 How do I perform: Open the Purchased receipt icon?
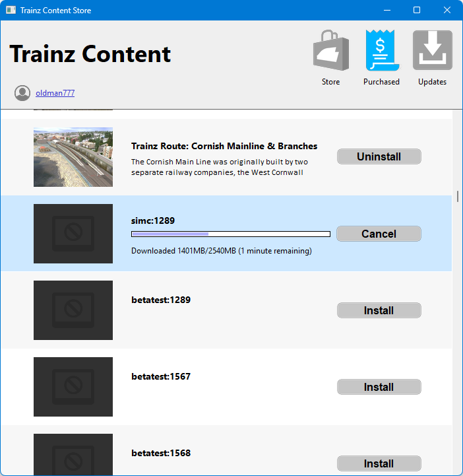tap(382, 50)
